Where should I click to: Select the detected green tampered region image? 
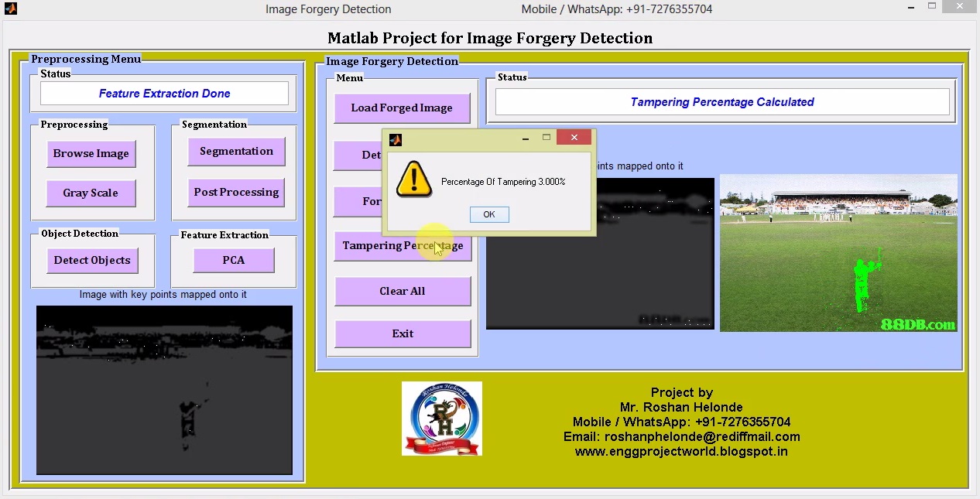[838, 253]
